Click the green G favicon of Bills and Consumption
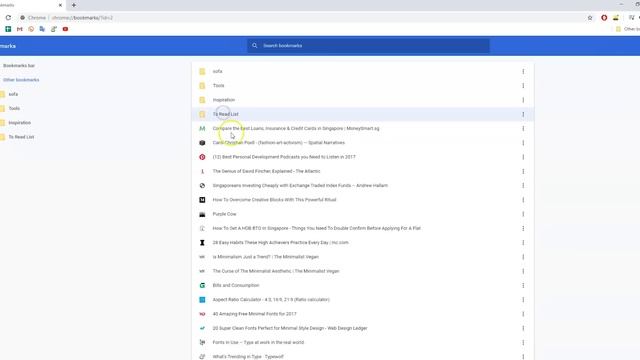The image size is (640, 360). [x=202, y=285]
